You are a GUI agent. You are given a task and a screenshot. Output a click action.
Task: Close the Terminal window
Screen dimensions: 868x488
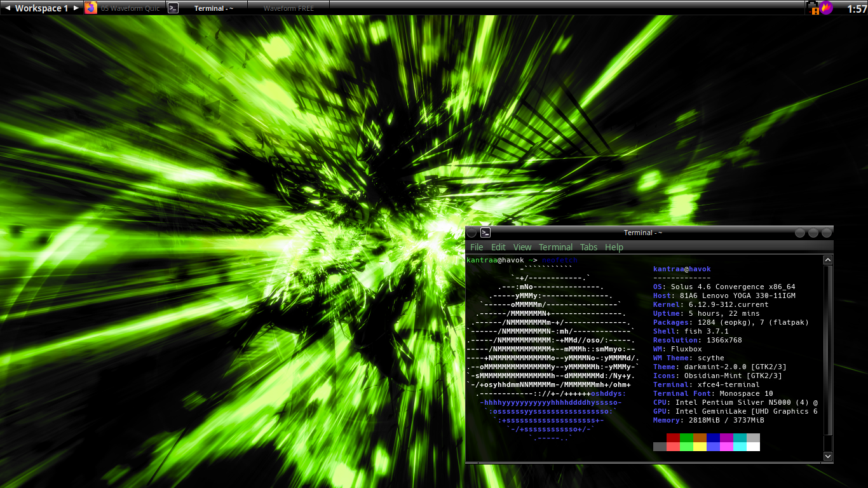[827, 233]
